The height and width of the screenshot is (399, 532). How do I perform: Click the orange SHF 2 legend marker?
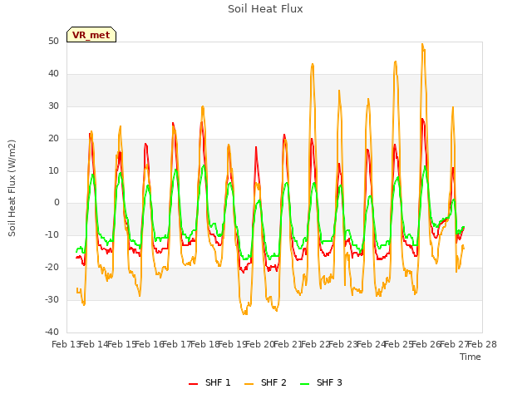click(x=249, y=384)
